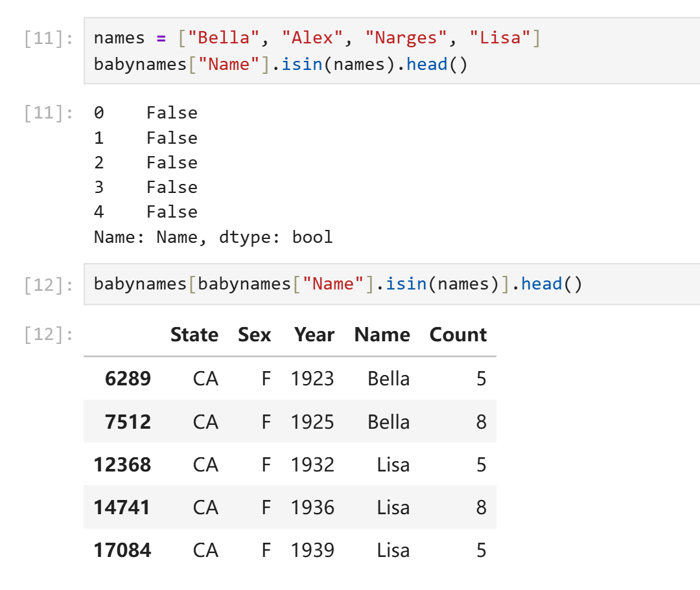Viewport: 700px width, 590px height.
Task: Click the Sex column header
Action: [x=254, y=335]
